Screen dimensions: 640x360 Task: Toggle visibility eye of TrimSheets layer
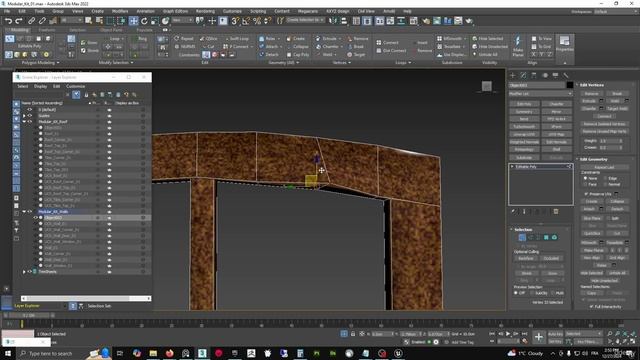29,271
